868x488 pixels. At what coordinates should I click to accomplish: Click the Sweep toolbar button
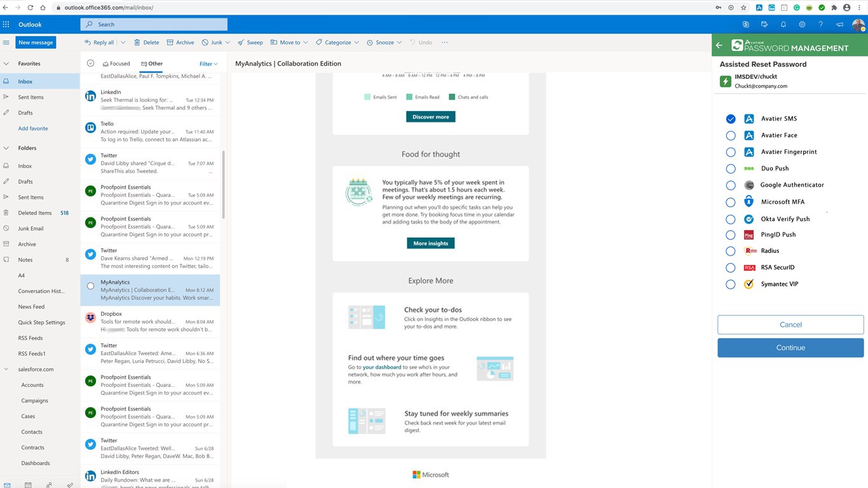(x=250, y=43)
